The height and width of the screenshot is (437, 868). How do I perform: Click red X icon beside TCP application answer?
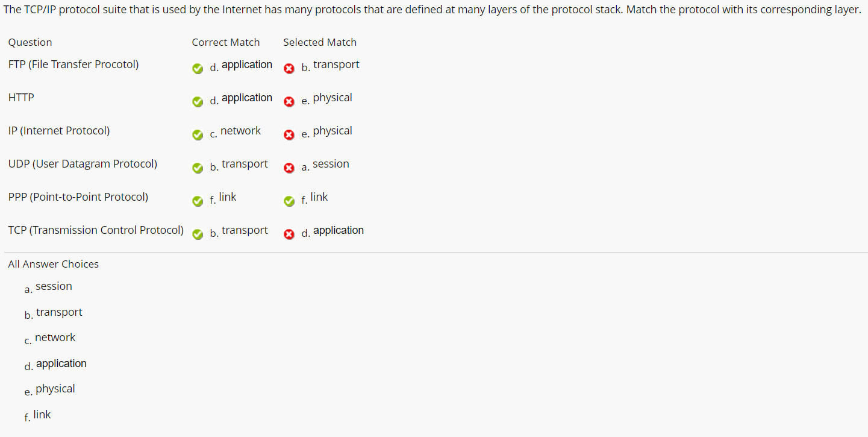(289, 234)
